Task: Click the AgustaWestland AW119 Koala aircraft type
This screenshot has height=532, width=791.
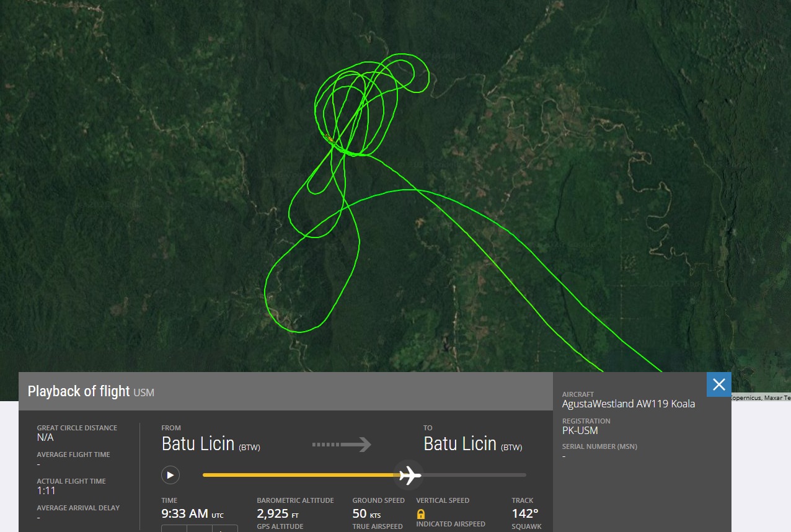Action: point(629,404)
